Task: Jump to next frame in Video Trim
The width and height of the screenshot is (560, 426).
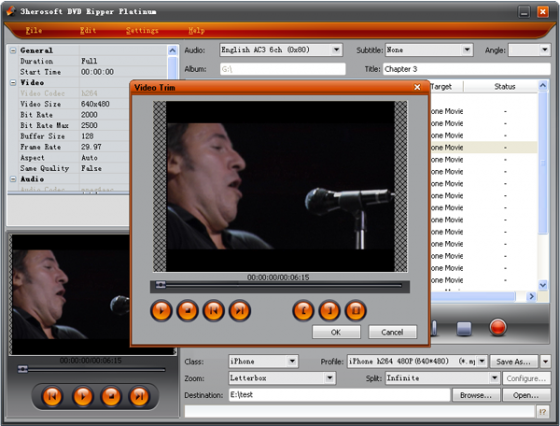Action: click(x=240, y=311)
